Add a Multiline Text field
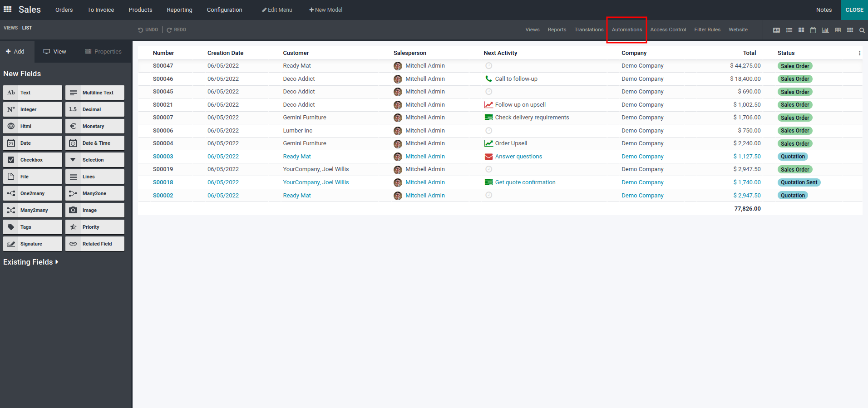868x408 pixels. click(x=95, y=93)
